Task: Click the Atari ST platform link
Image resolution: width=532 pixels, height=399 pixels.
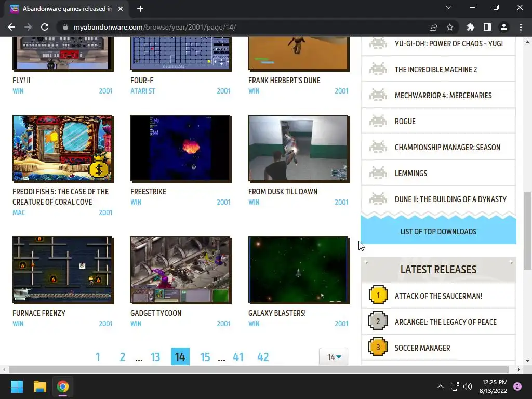Action: pyautogui.click(x=143, y=91)
